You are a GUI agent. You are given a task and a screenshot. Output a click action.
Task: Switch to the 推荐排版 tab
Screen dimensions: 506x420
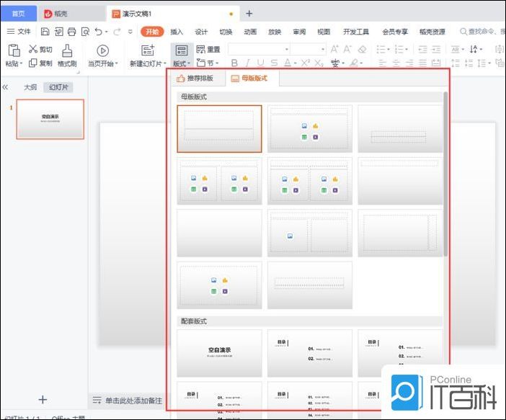pyautogui.click(x=195, y=78)
